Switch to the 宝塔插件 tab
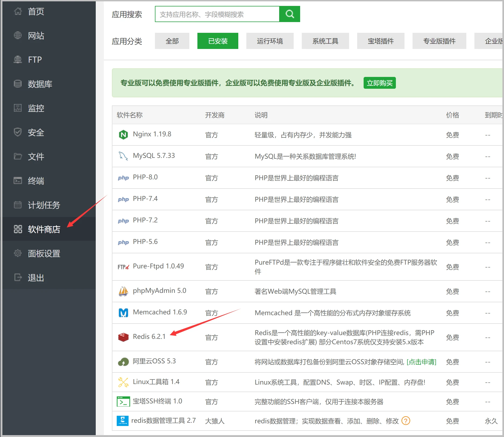The image size is (504, 437). [x=381, y=41]
